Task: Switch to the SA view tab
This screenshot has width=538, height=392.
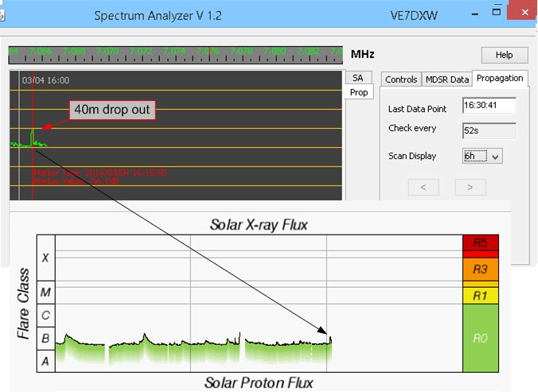Action: pos(357,78)
